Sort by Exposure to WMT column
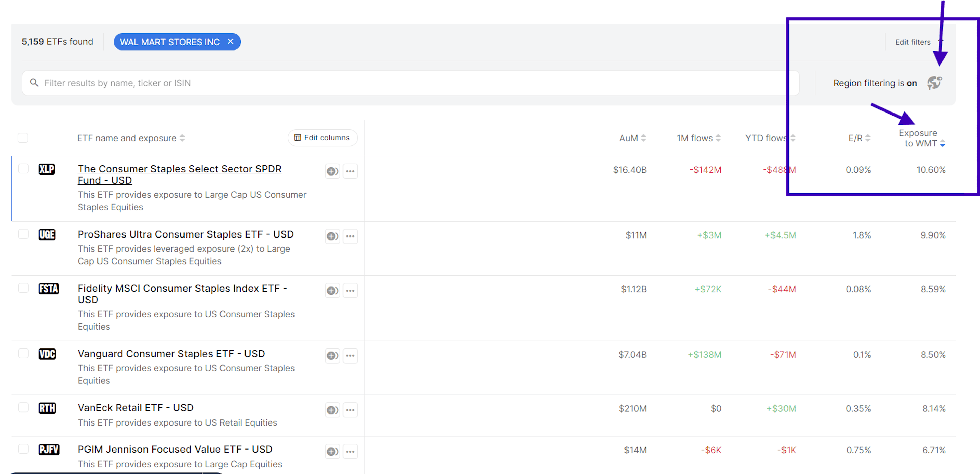The height and width of the screenshot is (474, 980). 943,143
